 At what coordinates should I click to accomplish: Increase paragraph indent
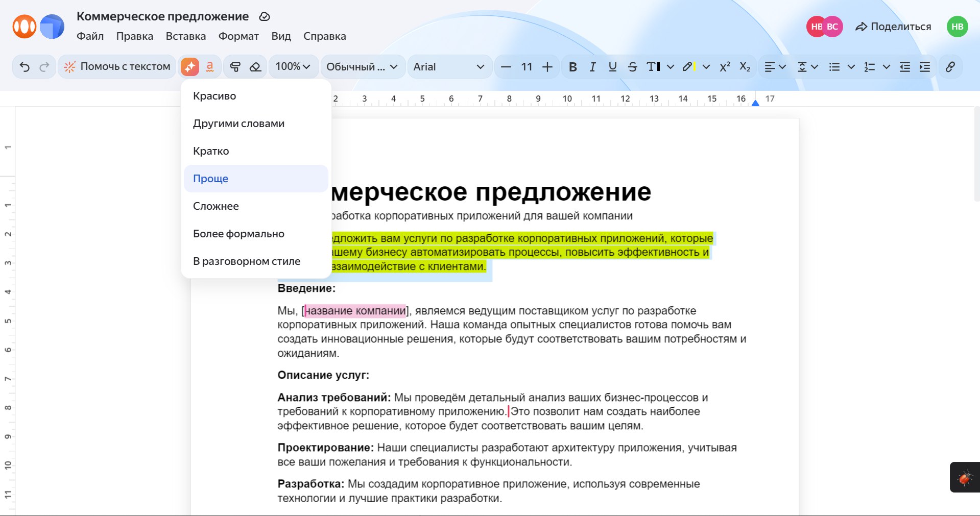pyautogui.click(x=924, y=66)
